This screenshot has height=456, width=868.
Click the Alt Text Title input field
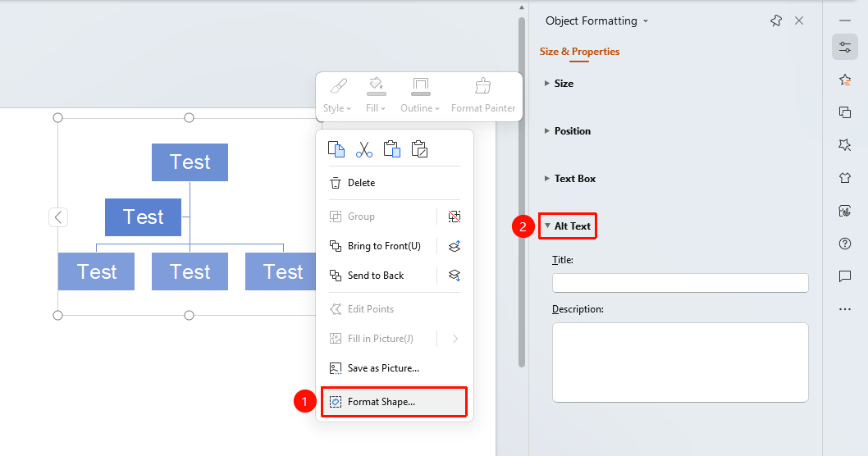(x=680, y=283)
